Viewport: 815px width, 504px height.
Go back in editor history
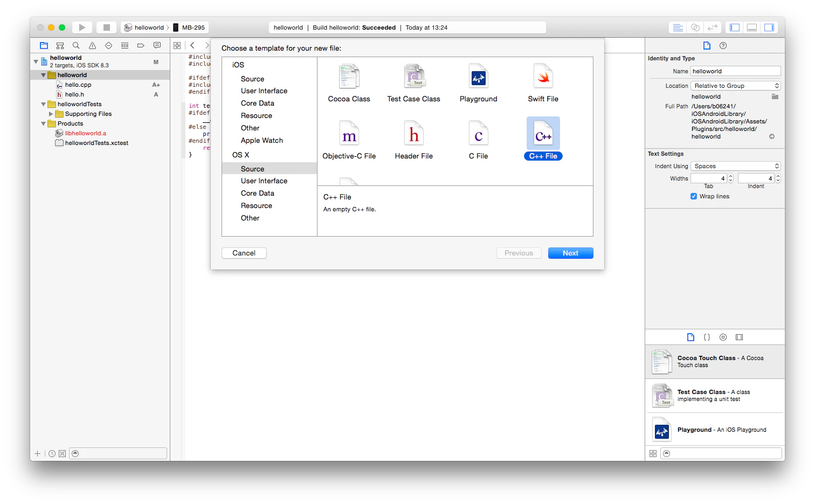(x=192, y=45)
